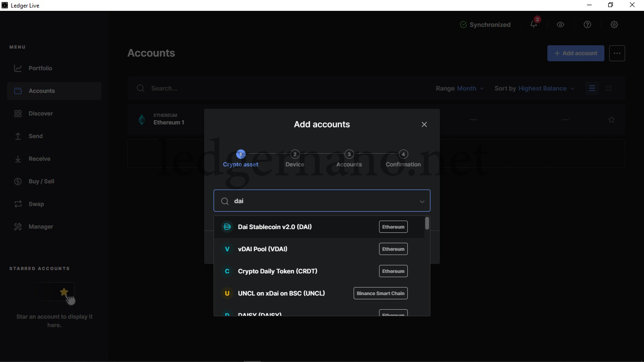
Task: Click the Manager tools icon
Action: click(18, 227)
